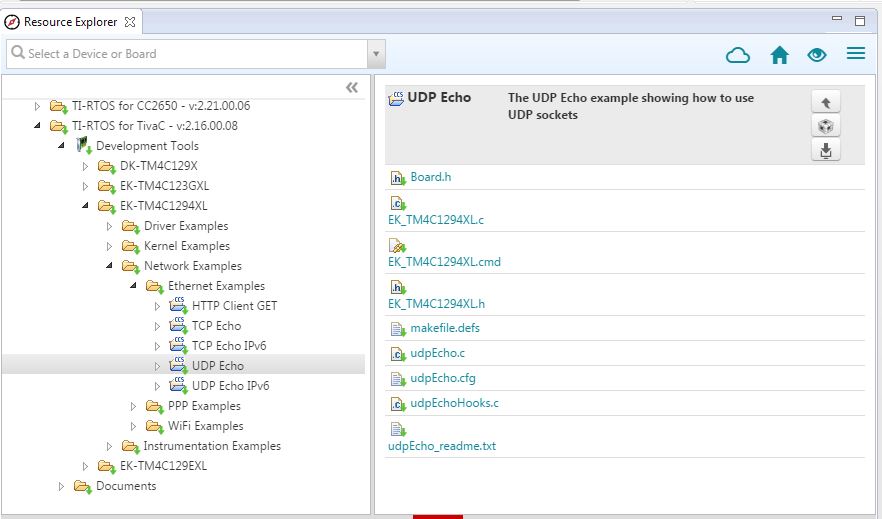Open the udpEcho_readme.txt link
Image resolution: width=882 pixels, height=519 pixels.
pyautogui.click(x=442, y=446)
